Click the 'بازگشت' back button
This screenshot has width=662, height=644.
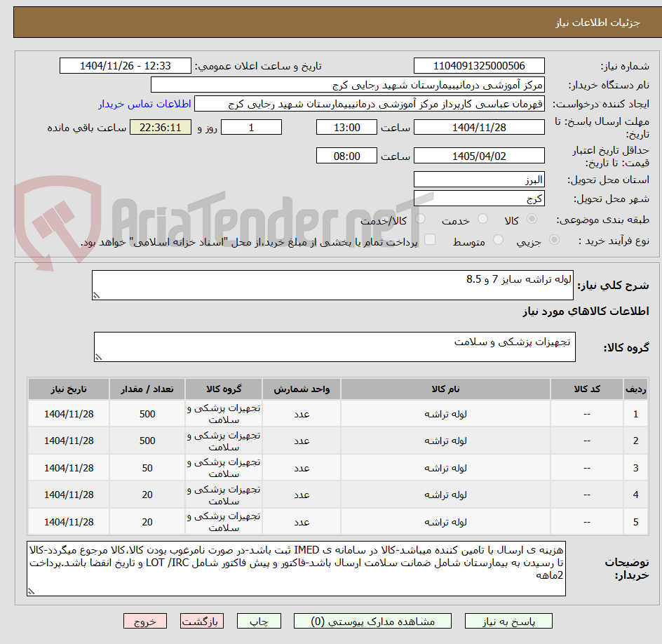pyautogui.click(x=201, y=621)
